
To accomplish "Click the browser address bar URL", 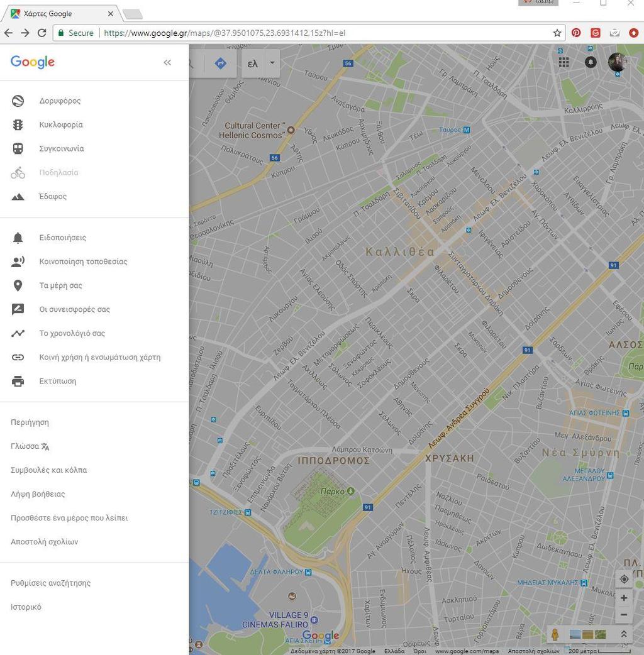I will (x=225, y=33).
